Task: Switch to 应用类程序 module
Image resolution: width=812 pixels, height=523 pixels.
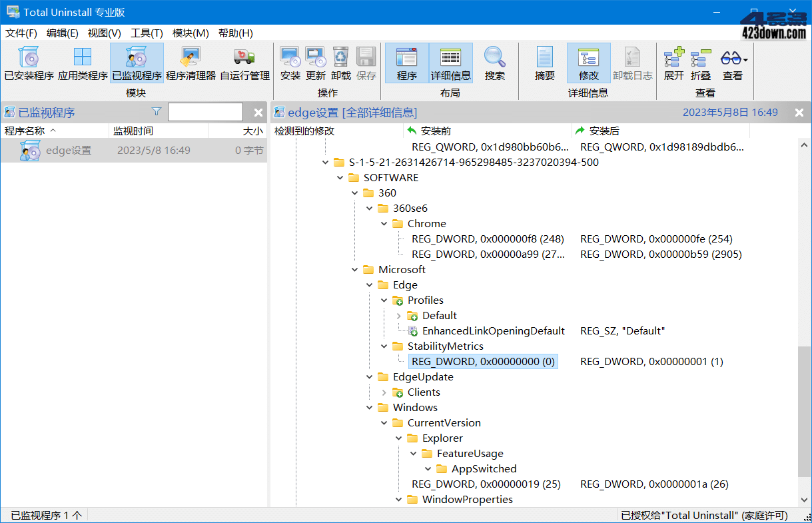Action: [x=83, y=64]
